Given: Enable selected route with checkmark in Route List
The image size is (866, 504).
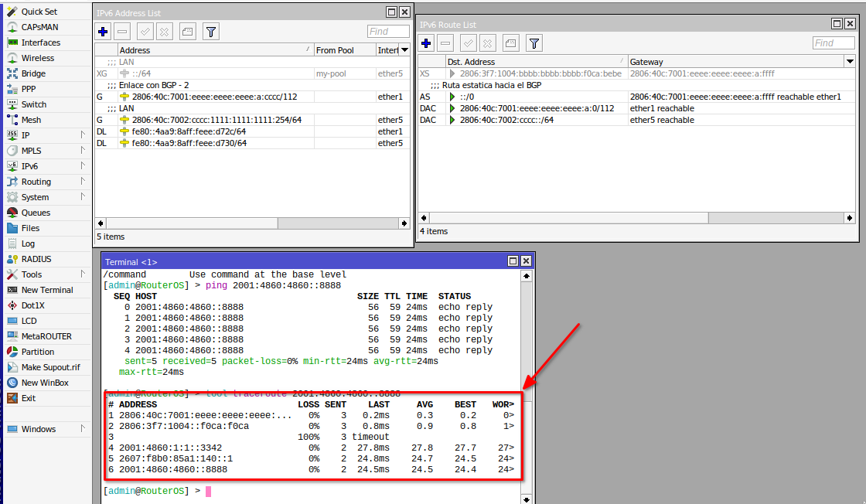Looking at the screenshot, I should 469,43.
